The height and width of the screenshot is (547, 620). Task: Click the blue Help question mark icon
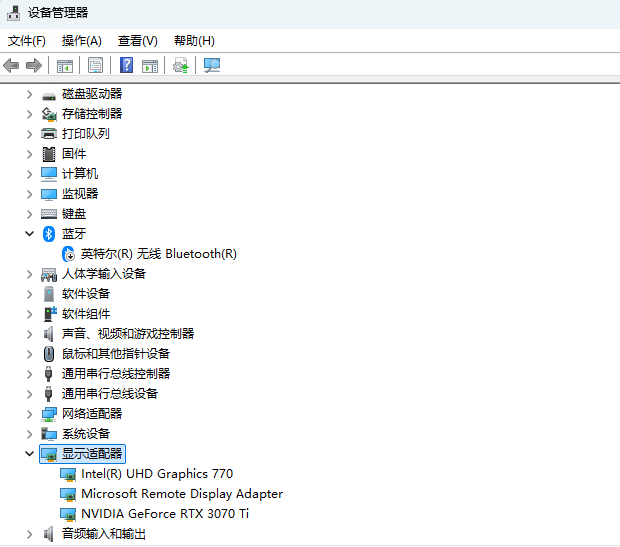point(126,65)
